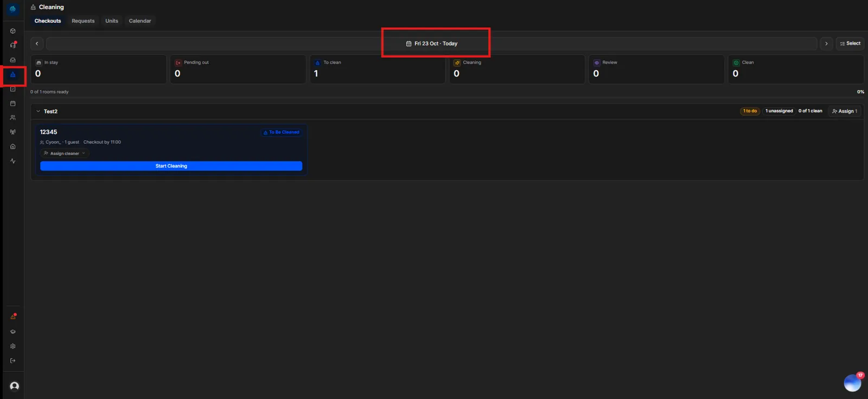Click the app logo in the sidebar
Screen dimensions: 868x399
12,9
